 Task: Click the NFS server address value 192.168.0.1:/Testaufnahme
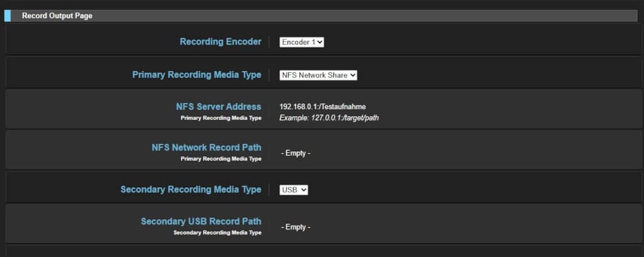click(322, 107)
